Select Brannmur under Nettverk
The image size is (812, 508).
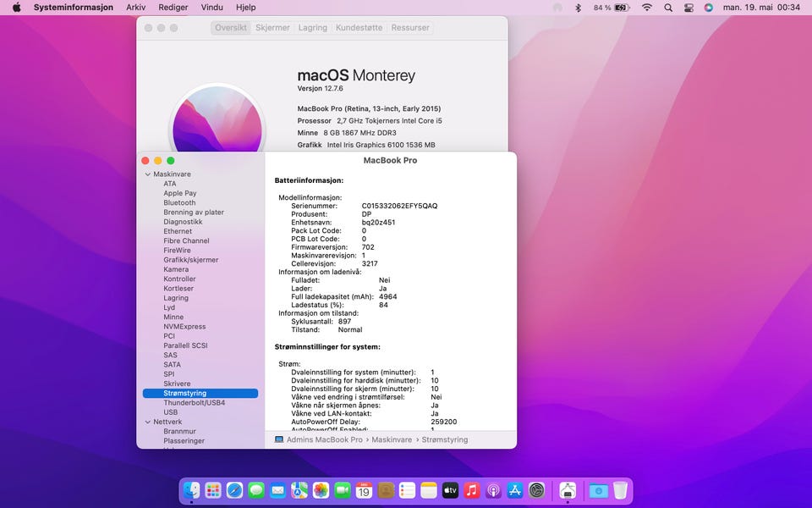(x=179, y=431)
